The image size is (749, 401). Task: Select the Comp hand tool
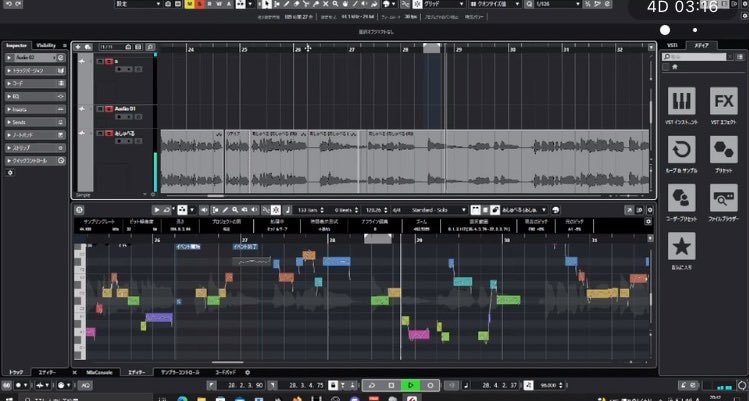(x=345, y=4)
